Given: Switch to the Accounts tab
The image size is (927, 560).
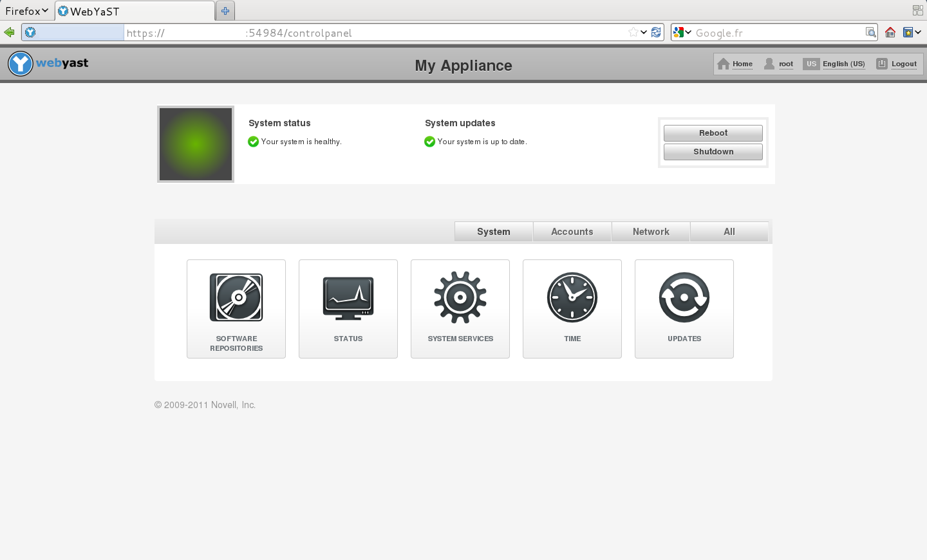Looking at the screenshot, I should pos(572,232).
